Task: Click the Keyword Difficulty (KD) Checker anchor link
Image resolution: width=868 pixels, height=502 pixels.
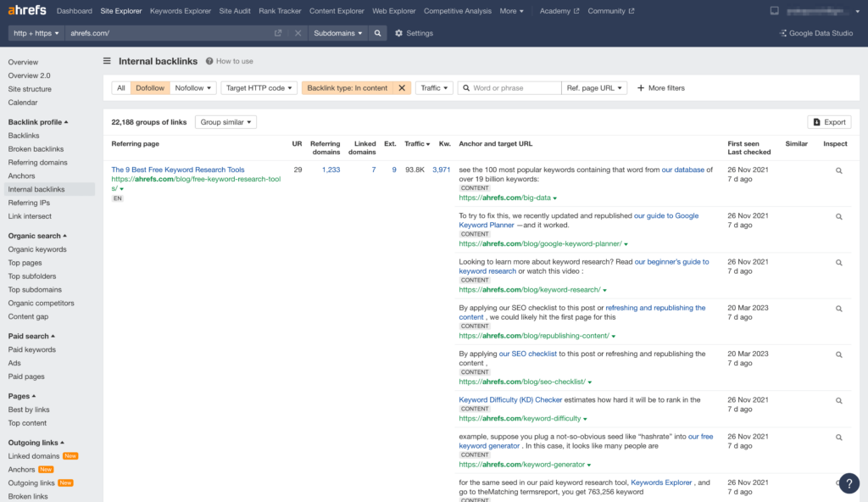Action: coord(510,399)
